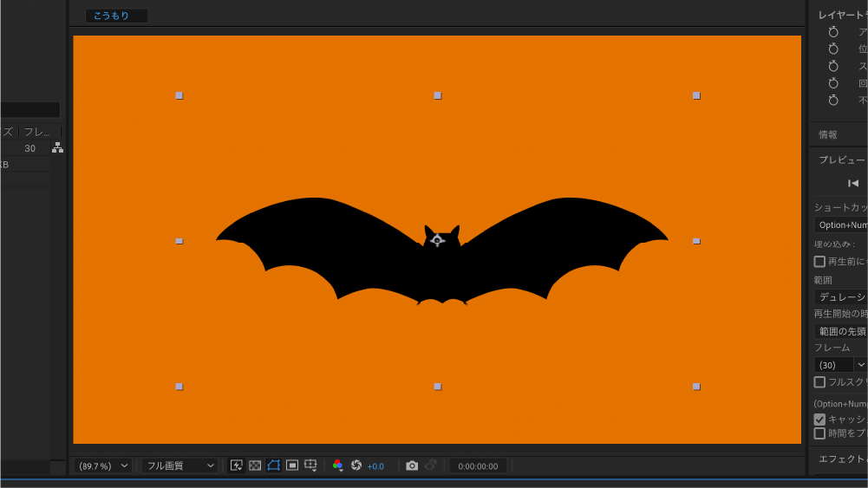Uncheck the キャッシュ checkbox
Screen dimensions: 868x488
point(819,419)
